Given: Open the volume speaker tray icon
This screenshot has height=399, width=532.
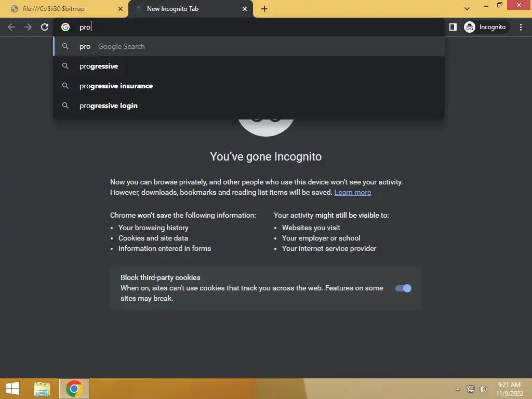Looking at the screenshot, I should (483, 389).
